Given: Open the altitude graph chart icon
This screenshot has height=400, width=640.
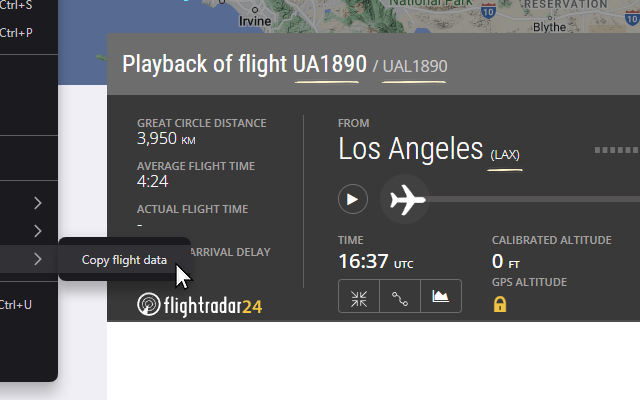Looking at the screenshot, I should [440, 297].
